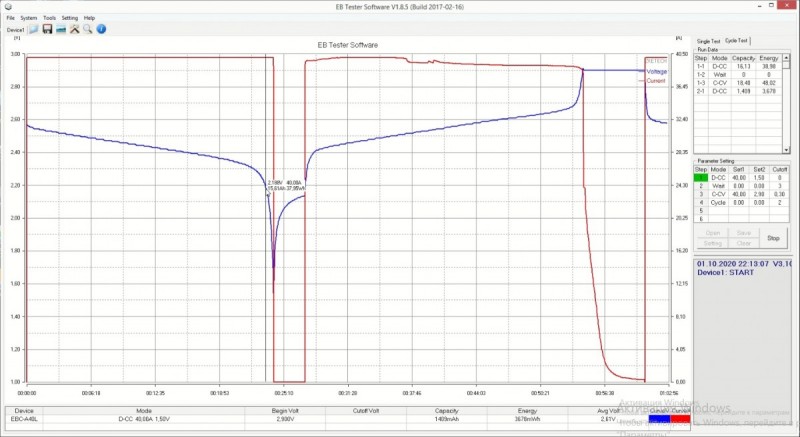Open the File menu
Viewport: 800px width, 437px height.
(x=10, y=18)
